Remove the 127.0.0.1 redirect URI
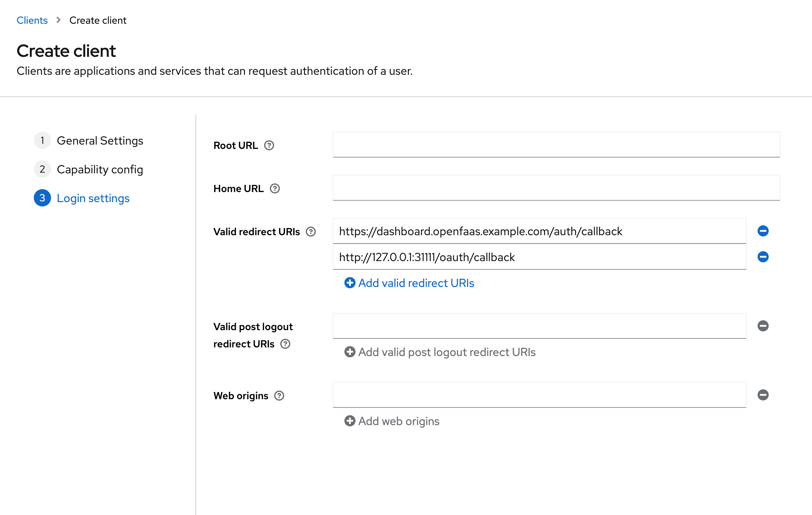The width and height of the screenshot is (812, 515). coord(763,257)
